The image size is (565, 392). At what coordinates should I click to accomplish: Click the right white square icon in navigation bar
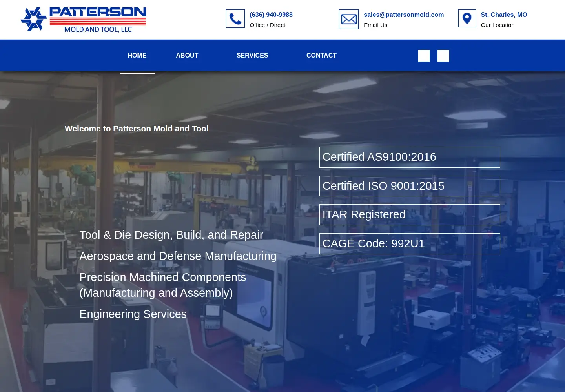point(443,56)
